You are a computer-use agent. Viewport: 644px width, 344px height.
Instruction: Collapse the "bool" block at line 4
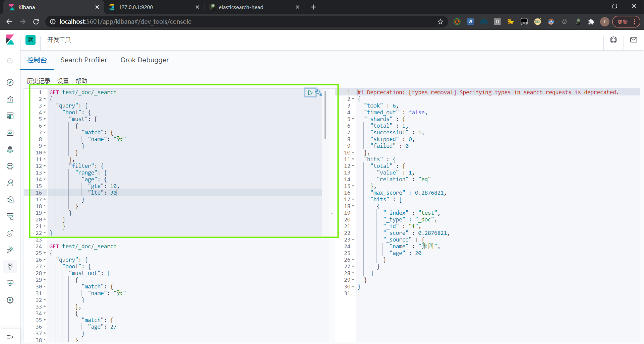(x=45, y=113)
